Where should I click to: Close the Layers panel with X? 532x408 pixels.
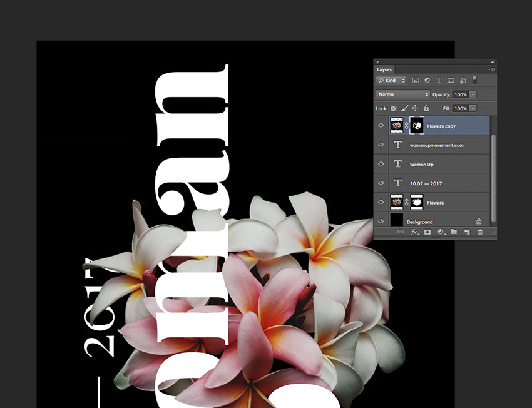click(377, 62)
